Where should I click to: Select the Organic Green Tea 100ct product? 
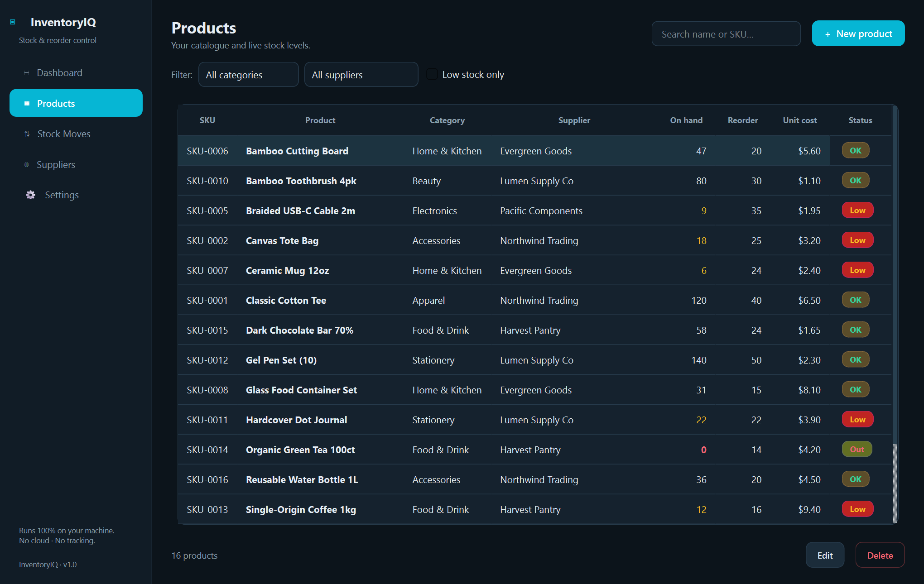pyautogui.click(x=300, y=450)
